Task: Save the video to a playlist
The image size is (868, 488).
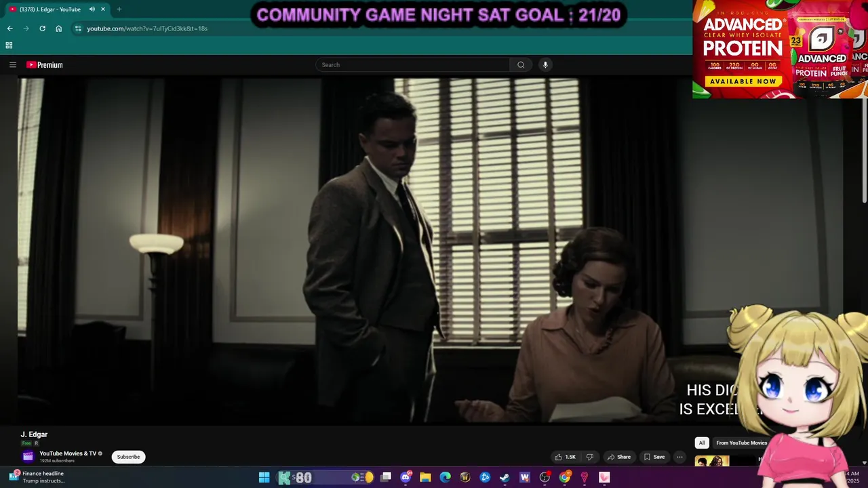Action: pos(654,457)
